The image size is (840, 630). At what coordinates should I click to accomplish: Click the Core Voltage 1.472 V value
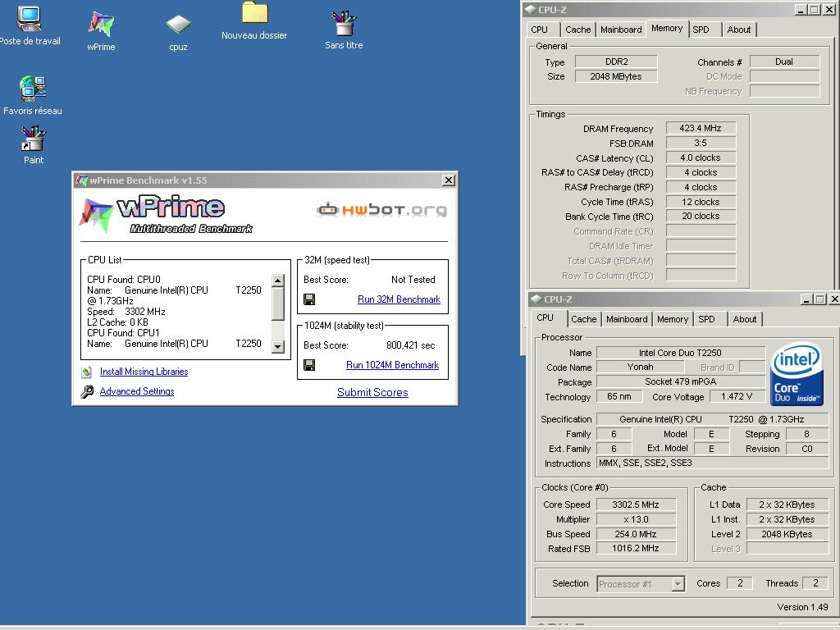(737, 396)
